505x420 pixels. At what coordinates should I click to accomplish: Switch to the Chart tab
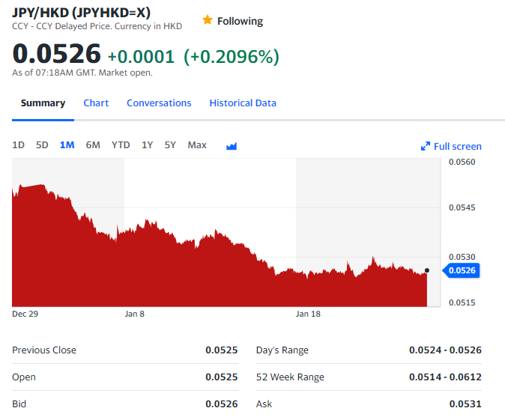96,103
